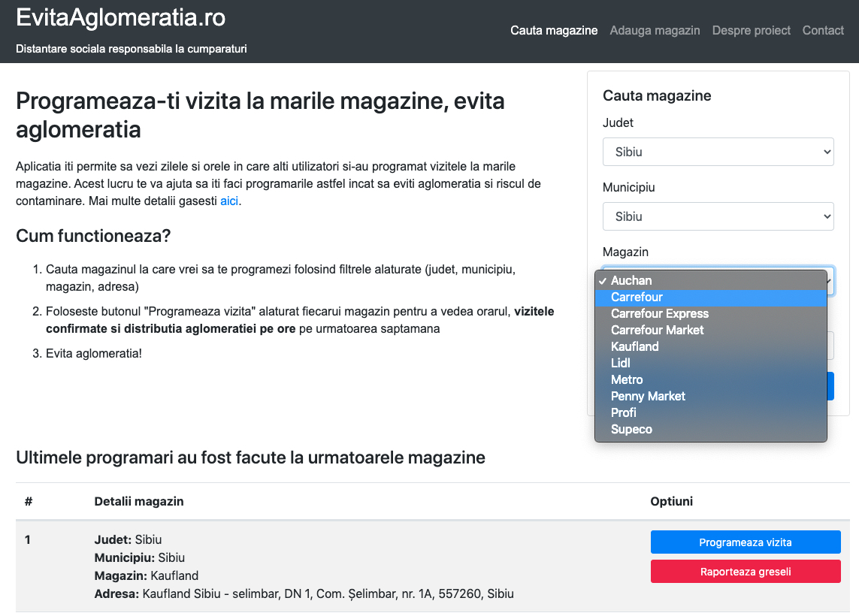859x616 pixels.
Task: Click the 'Cum functioneaza?' heading
Action: [x=93, y=236]
